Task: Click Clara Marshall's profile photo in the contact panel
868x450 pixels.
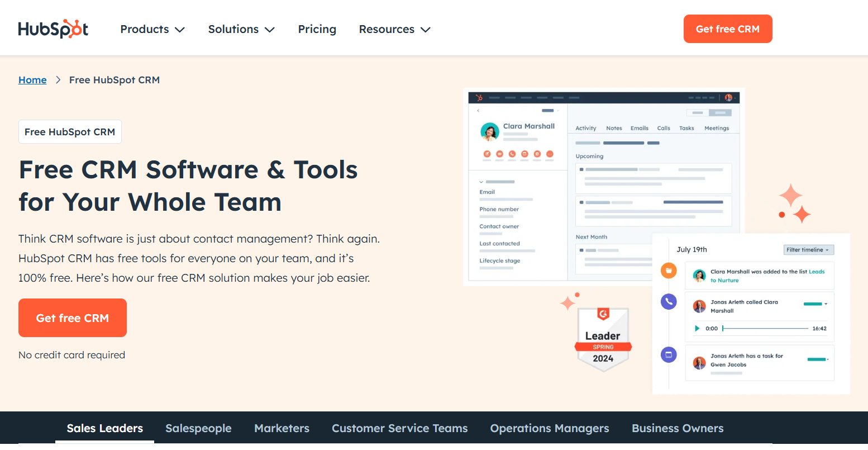Action: (x=490, y=132)
